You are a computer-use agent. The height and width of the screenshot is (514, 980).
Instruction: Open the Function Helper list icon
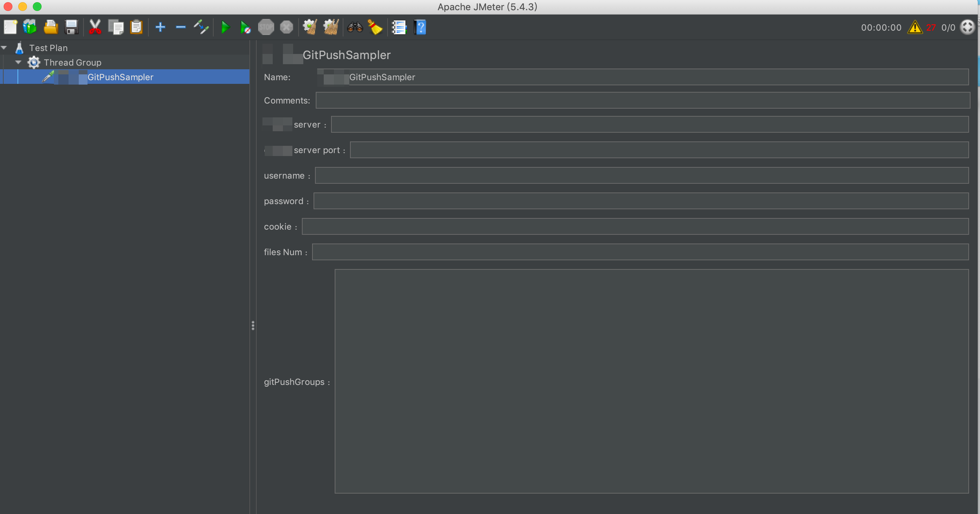coord(399,27)
